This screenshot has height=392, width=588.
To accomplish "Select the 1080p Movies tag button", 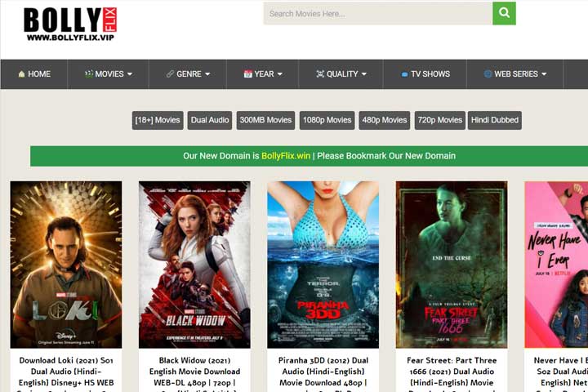I will point(327,120).
